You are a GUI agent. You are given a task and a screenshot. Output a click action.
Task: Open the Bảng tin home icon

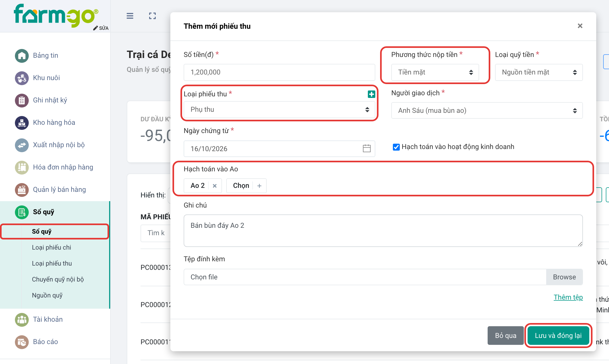click(x=22, y=56)
